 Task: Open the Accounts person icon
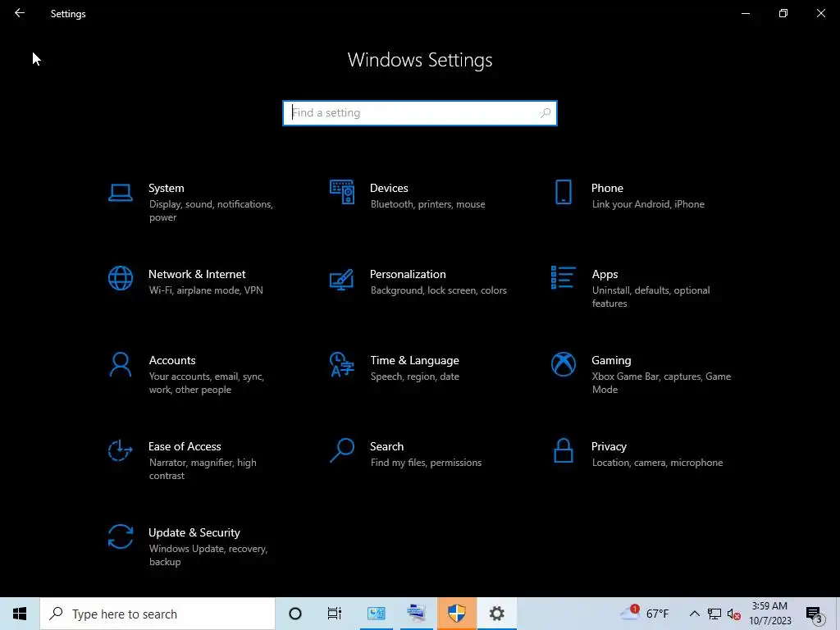click(x=120, y=364)
